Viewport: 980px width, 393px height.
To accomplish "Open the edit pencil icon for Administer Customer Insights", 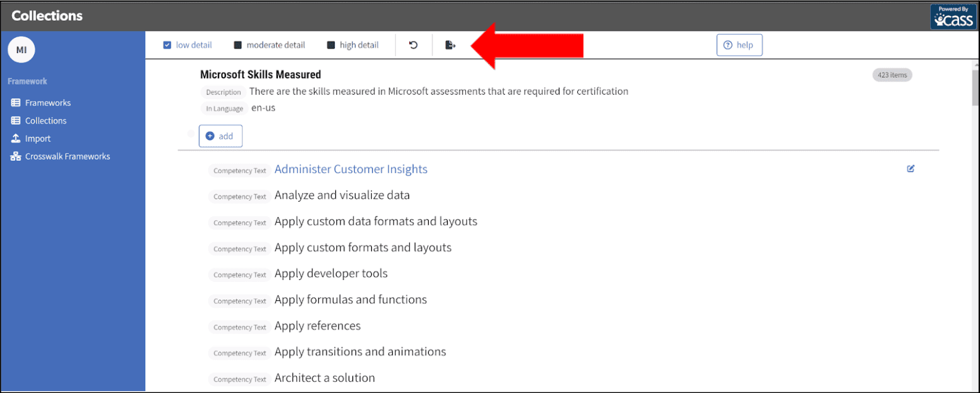I will point(910,168).
